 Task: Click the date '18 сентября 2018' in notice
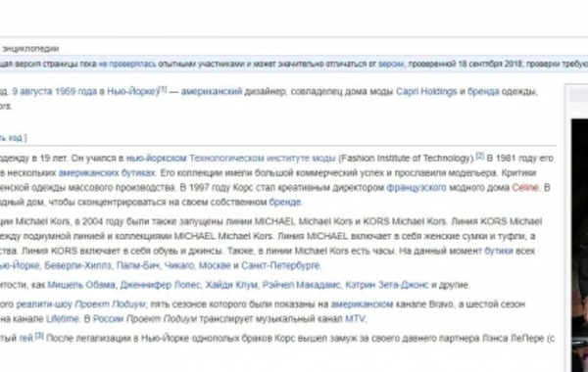click(490, 64)
